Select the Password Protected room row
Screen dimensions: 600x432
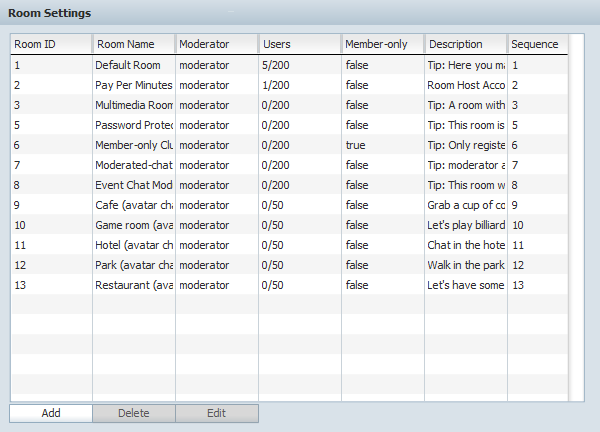133,125
